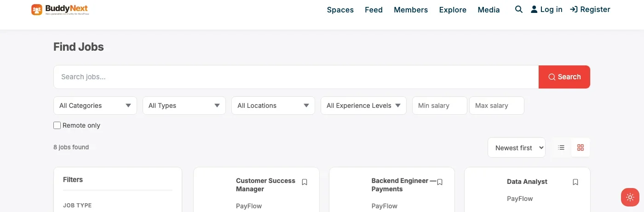Image resolution: width=644 pixels, height=212 pixels.
Task: Click the JOB TYPE filter label
Action: point(77,206)
